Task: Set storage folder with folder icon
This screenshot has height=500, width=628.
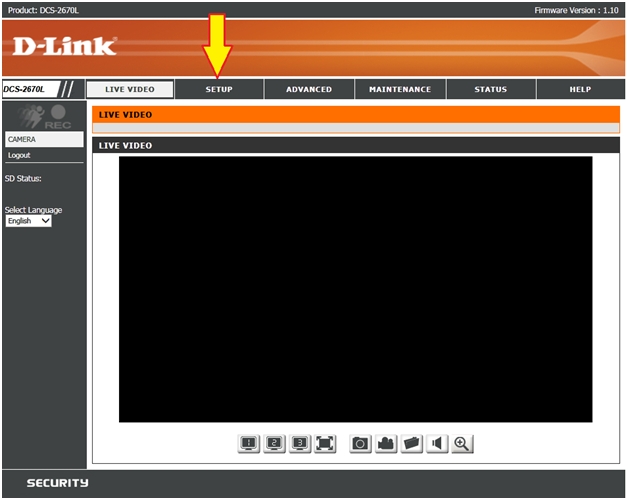Action: pyautogui.click(x=411, y=443)
